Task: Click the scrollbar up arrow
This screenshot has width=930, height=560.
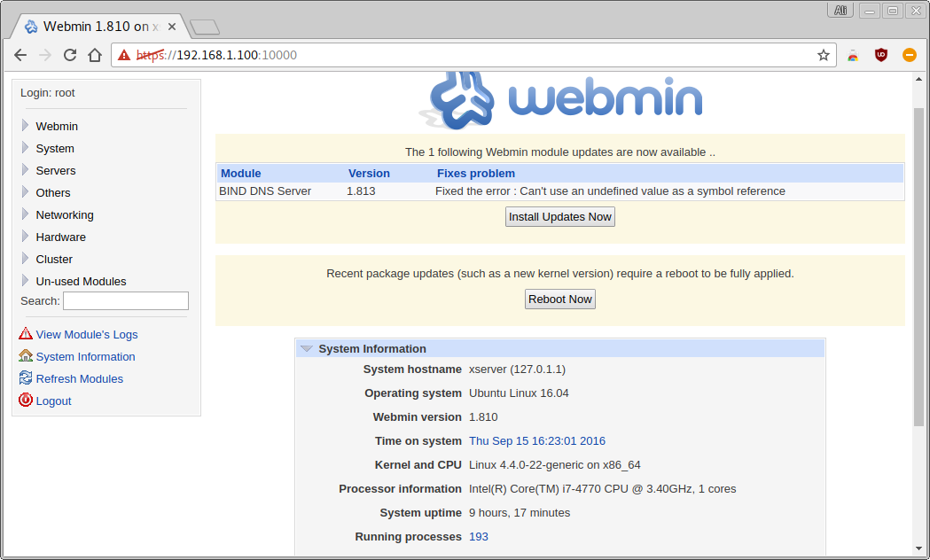Action: [918, 79]
